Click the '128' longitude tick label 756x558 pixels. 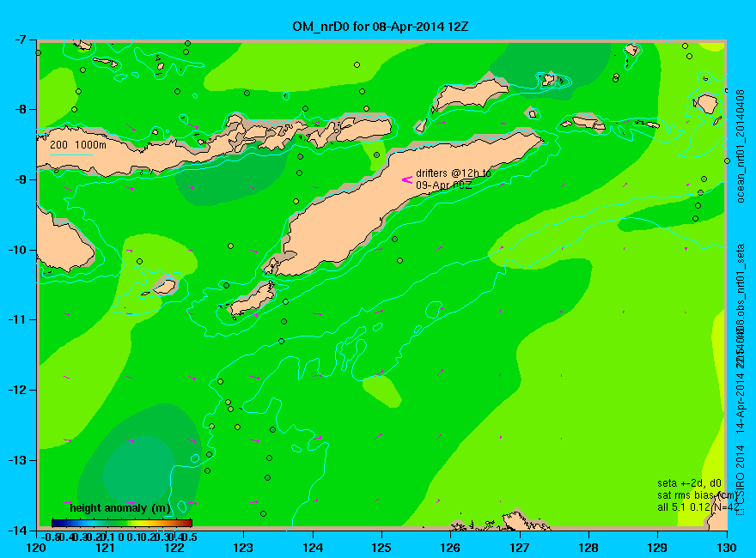pos(588,548)
